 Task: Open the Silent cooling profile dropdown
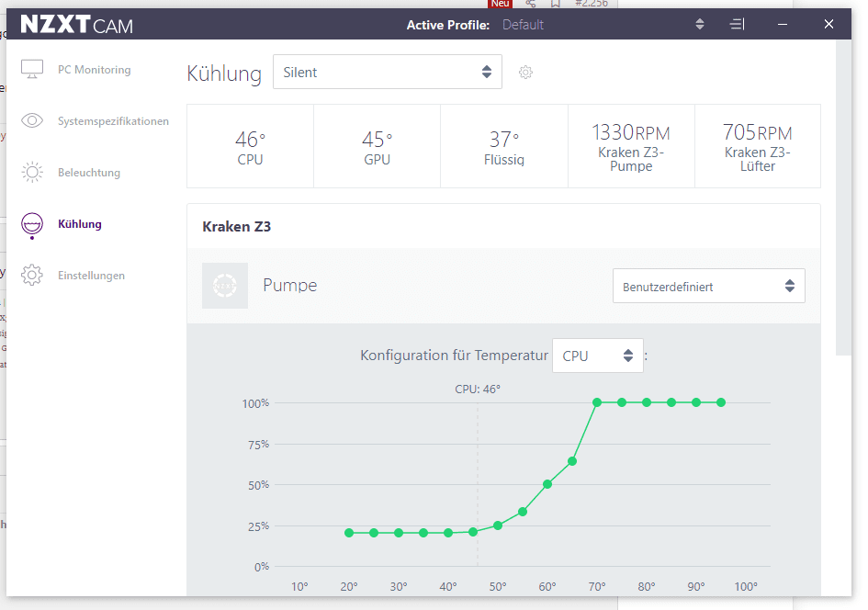[x=388, y=72]
